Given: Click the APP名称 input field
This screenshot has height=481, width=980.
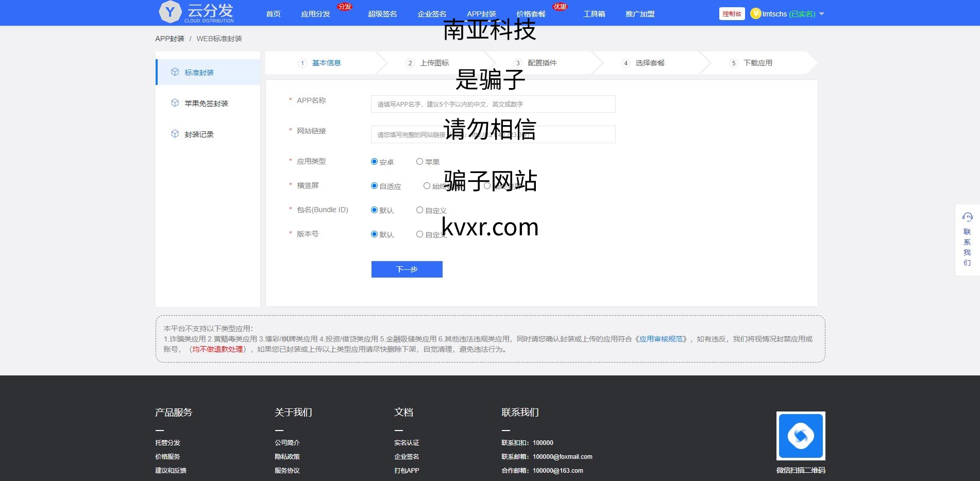Looking at the screenshot, I should (x=493, y=104).
